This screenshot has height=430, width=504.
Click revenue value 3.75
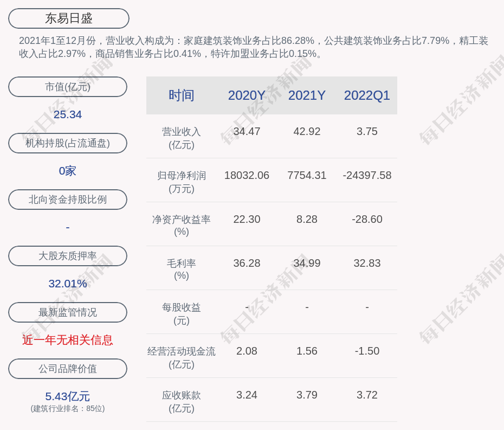367,132
